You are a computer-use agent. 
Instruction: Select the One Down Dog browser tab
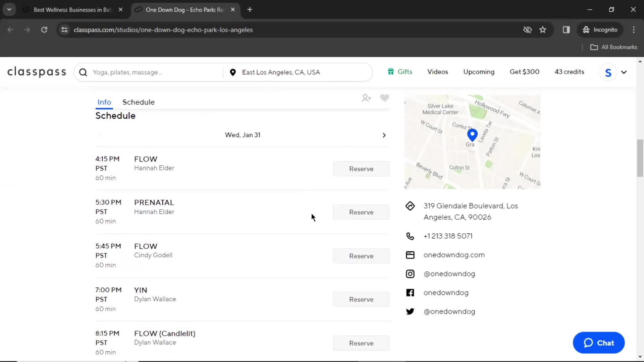184,10
